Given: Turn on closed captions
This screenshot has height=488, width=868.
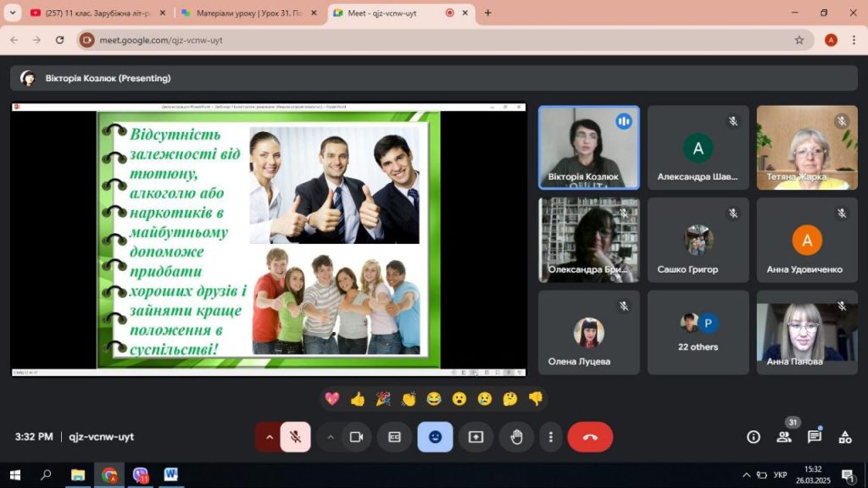Looking at the screenshot, I should tap(394, 437).
